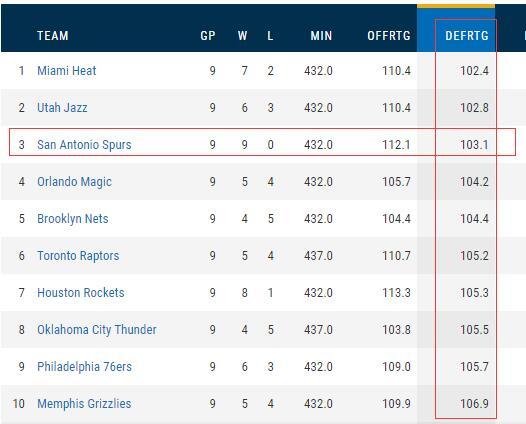
Task: Select Spurs defensive rating 103.1 cell
Action: pyautogui.click(x=474, y=145)
